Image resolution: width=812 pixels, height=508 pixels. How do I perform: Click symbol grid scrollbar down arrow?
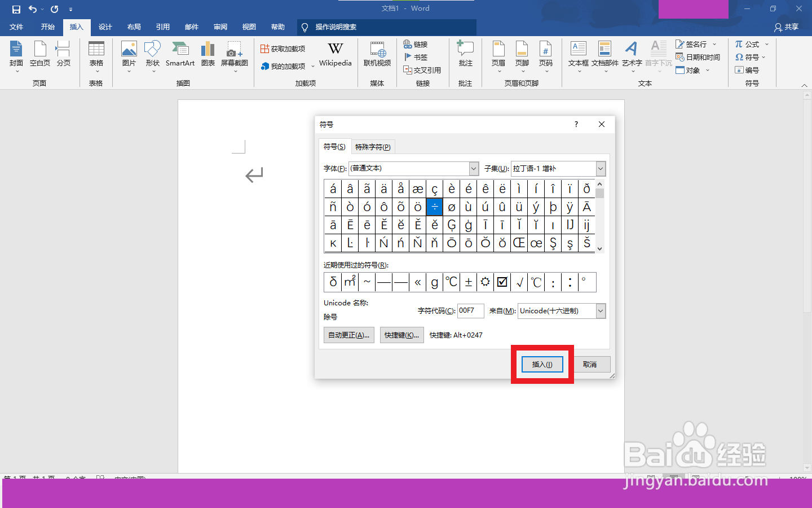click(599, 248)
